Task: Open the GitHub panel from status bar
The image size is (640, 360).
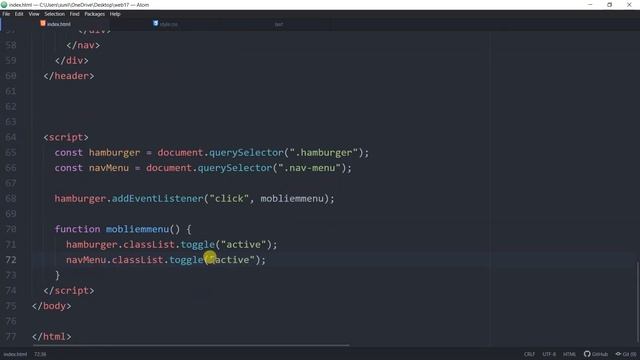Action: click(x=596, y=354)
